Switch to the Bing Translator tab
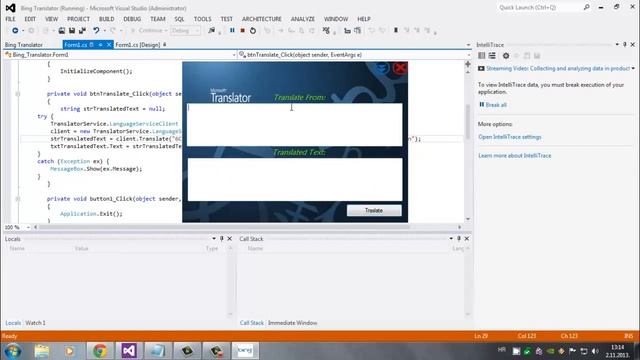Viewport: 640px width, 360px height. [x=24, y=45]
